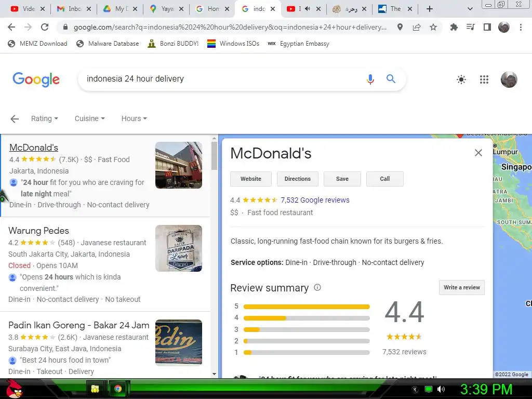The image size is (532, 399).
Task: Open the MEMZ Download bookmark
Action: 37,44
